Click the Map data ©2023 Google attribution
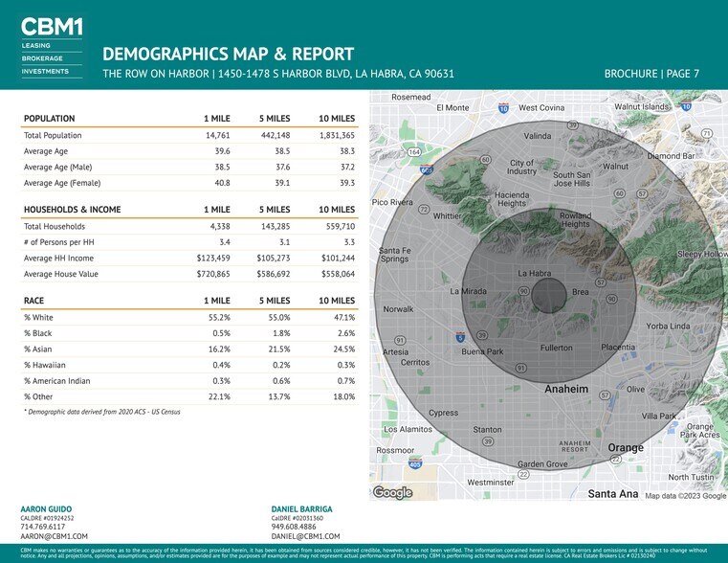 685,496
